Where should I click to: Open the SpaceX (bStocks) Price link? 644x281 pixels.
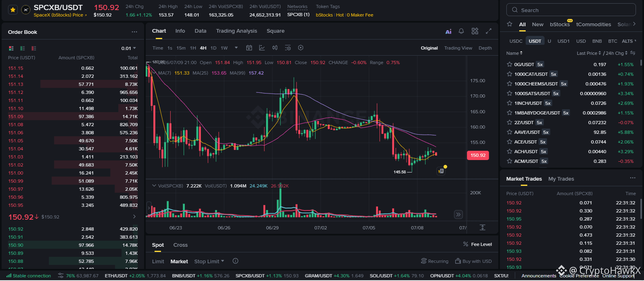coord(60,15)
